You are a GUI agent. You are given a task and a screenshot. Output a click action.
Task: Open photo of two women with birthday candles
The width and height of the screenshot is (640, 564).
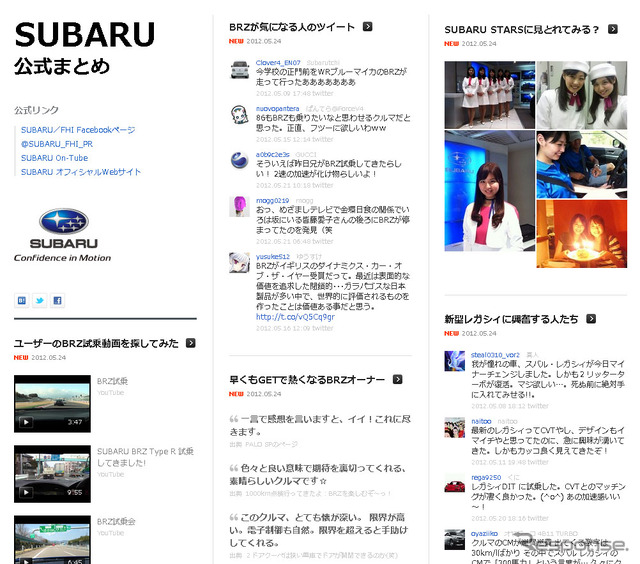[x=582, y=234]
